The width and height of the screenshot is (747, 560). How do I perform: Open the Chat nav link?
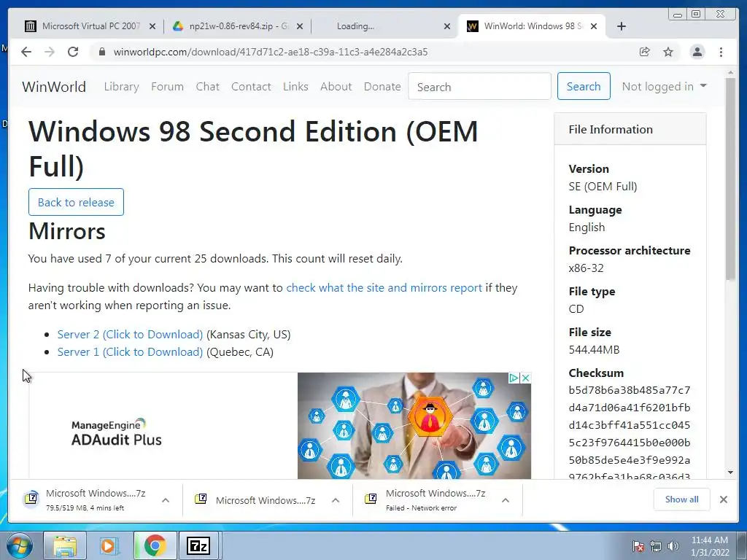208,87
